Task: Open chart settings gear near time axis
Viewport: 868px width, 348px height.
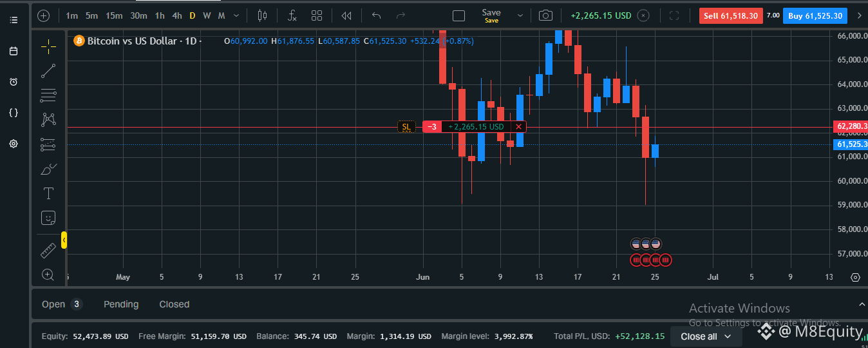Action: point(855,277)
